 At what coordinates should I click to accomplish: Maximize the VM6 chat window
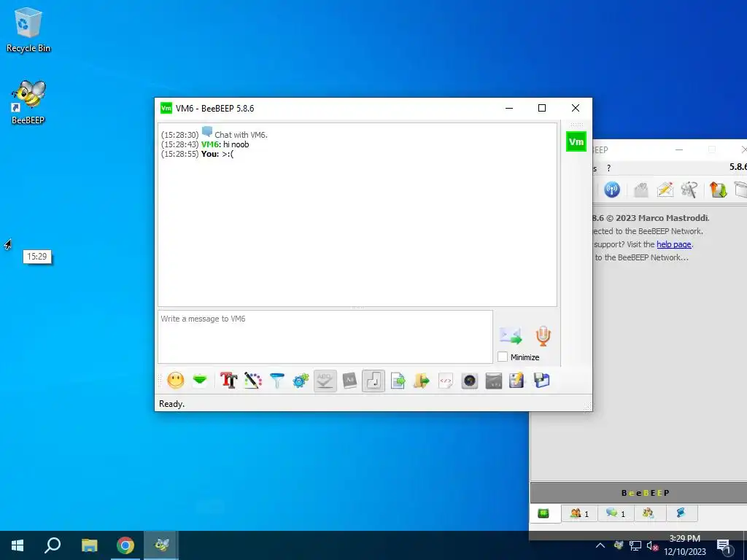tap(542, 108)
